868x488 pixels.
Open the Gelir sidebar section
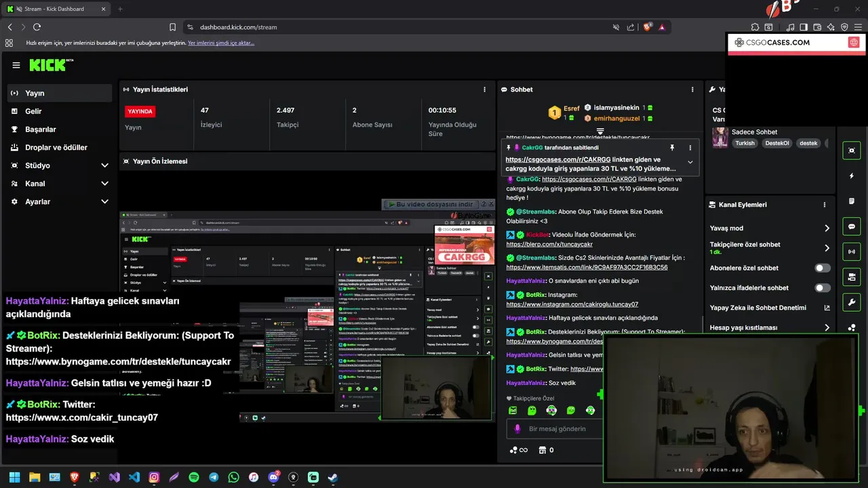click(x=60, y=111)
